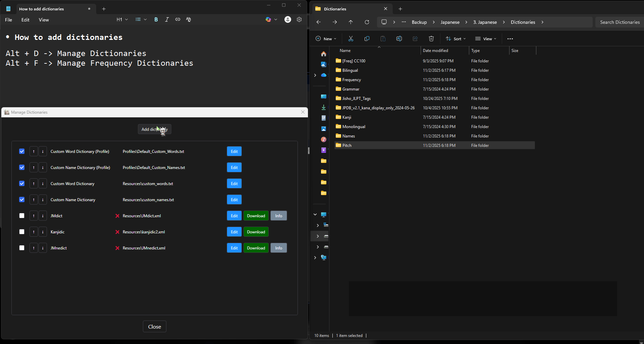Open Home in Explorer sidebar
644x344 pixels.
click(x=324, y=54)
